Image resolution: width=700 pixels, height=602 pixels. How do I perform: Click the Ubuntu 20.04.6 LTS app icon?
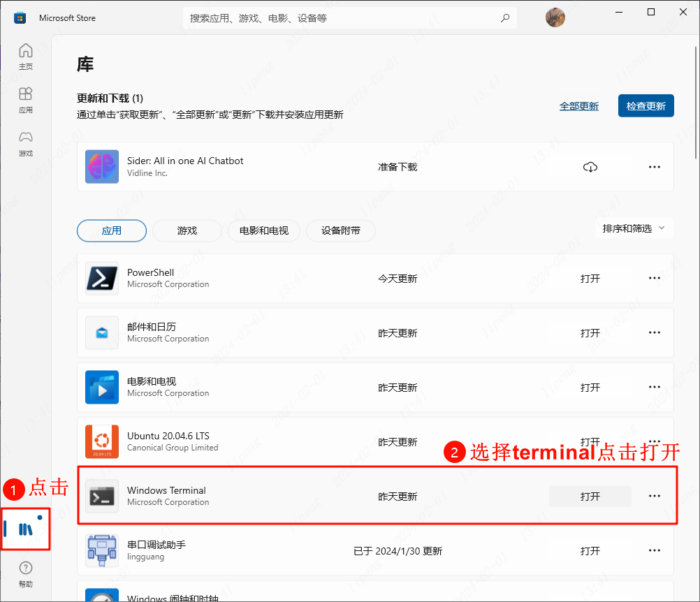coord(102,441)
